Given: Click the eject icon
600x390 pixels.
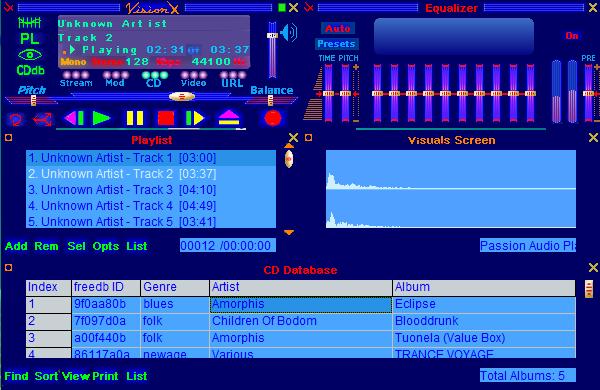Looking at the screenshot, I should [x=229, y=118].
